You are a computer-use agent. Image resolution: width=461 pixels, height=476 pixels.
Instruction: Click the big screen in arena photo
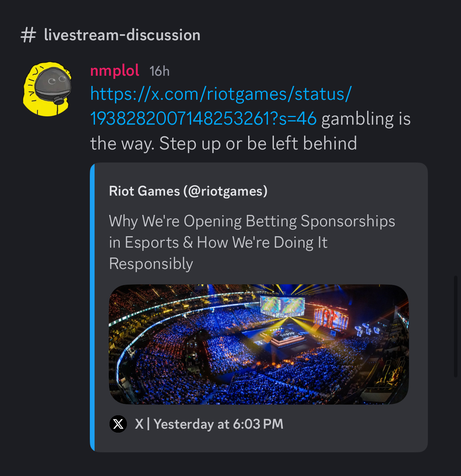[283, 306]
